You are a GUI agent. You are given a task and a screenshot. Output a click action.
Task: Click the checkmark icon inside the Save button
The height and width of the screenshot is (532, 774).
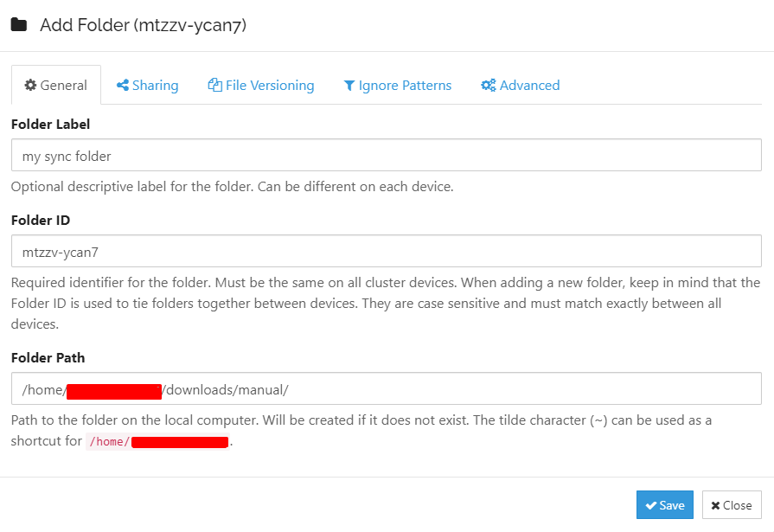pyautogui.click(x=651, y=504)
